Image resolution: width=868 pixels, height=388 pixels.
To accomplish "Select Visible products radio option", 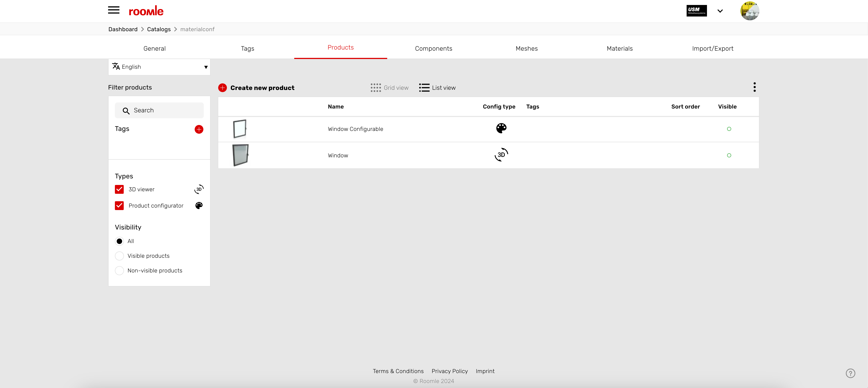I will [119, 256].
